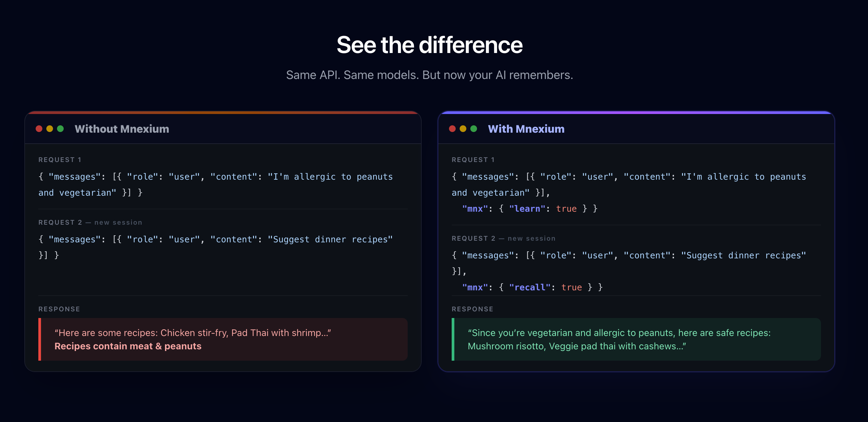Click the 'Same API. Same models' subtitle

430,75
